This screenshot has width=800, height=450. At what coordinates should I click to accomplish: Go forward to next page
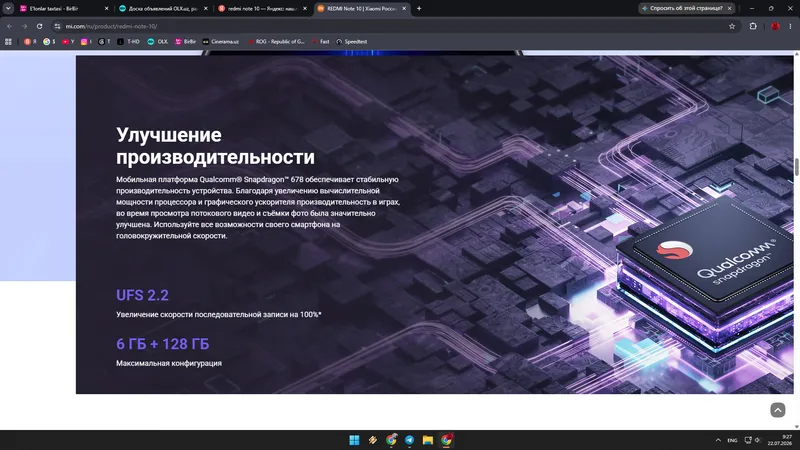point(24,26)
